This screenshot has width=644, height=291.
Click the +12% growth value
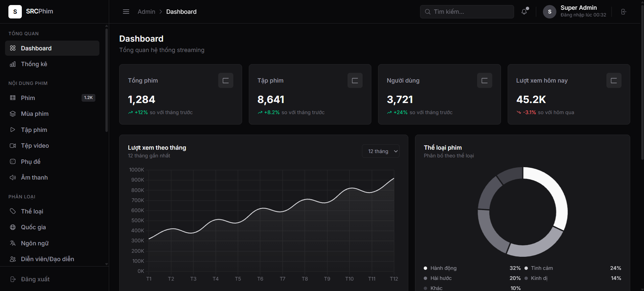pyautogui.click(x=141, y=112)
